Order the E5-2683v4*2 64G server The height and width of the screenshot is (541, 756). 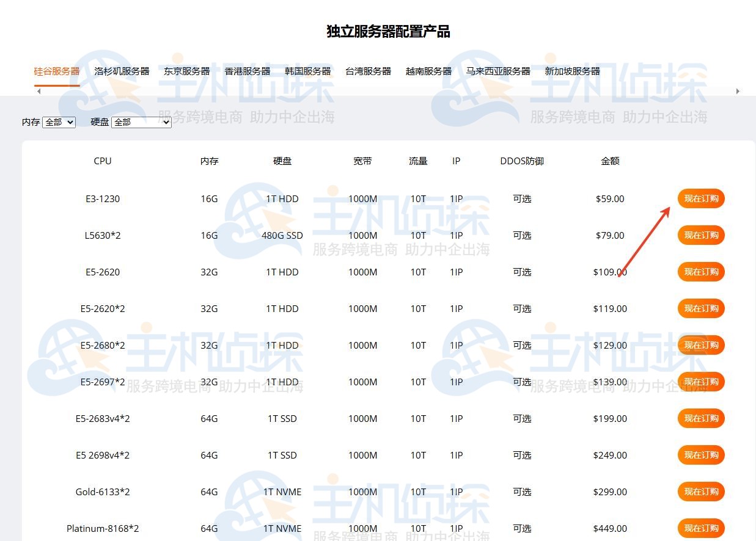click(701, 418)
